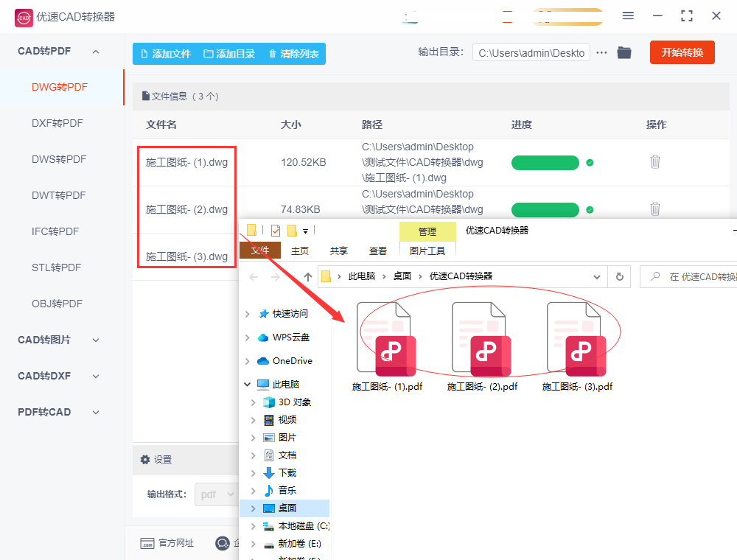Select file row 施工图纸- (3).dwg
Viewport: 737px width, 560px height.
point(186,256)
